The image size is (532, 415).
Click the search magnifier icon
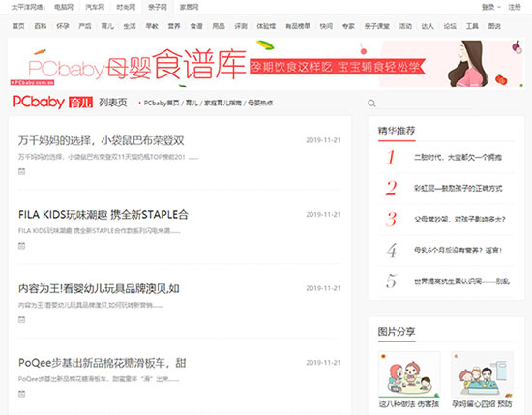click(371, 104)
